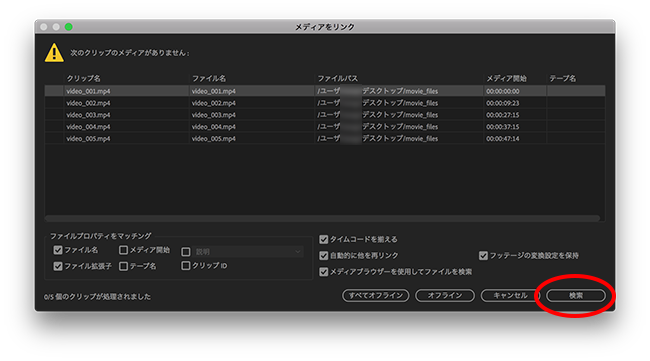650x361 pixels.
Task: Click media start value 00:00:47:14
Action: point(502,139)
